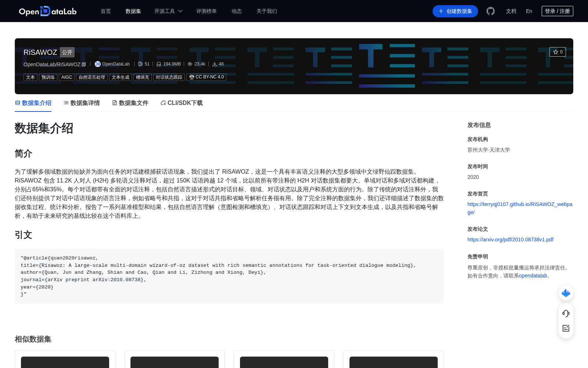Click the 创建数据集 button
The width and height of the screenshot is (588, 368).
click(455, 11)
